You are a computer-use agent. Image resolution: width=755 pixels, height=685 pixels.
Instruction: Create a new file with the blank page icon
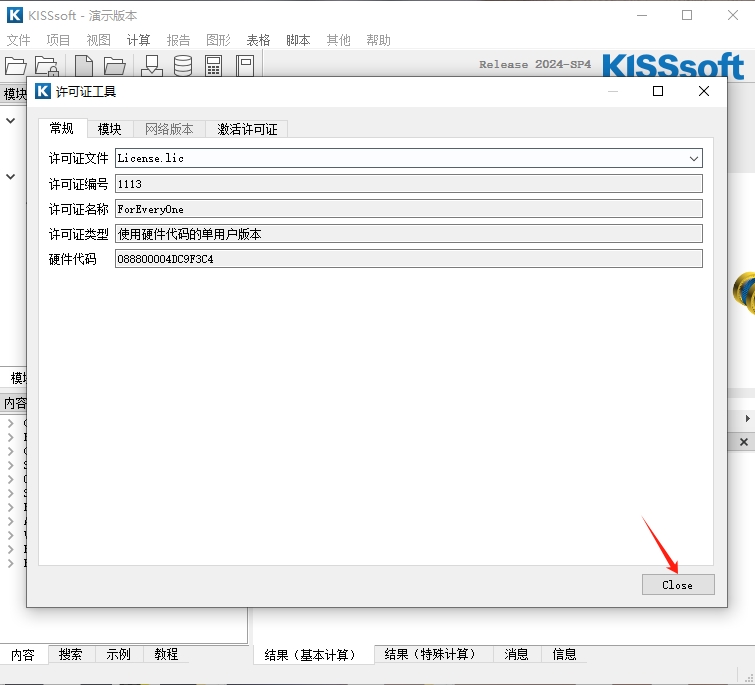tap(84, 65)
